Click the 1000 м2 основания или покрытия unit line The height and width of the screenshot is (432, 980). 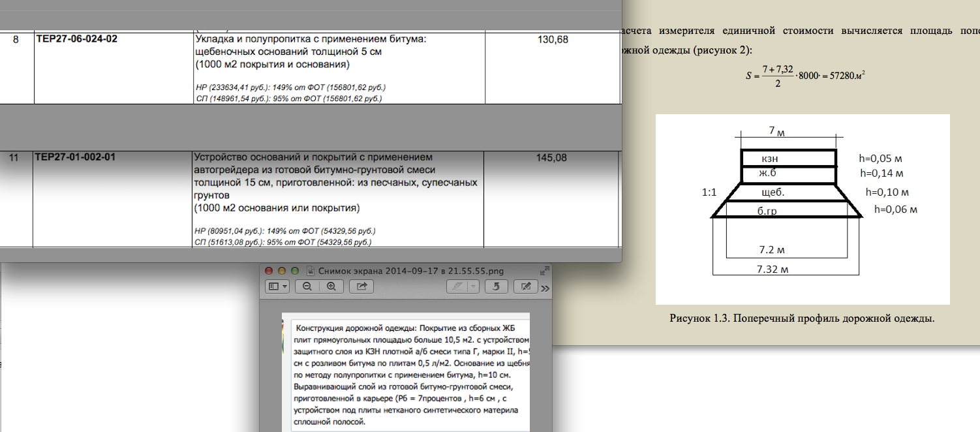click(x=278, y=208)
